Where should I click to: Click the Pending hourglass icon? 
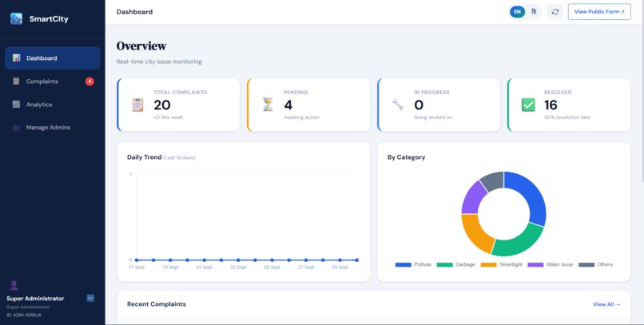coord(268,105)
